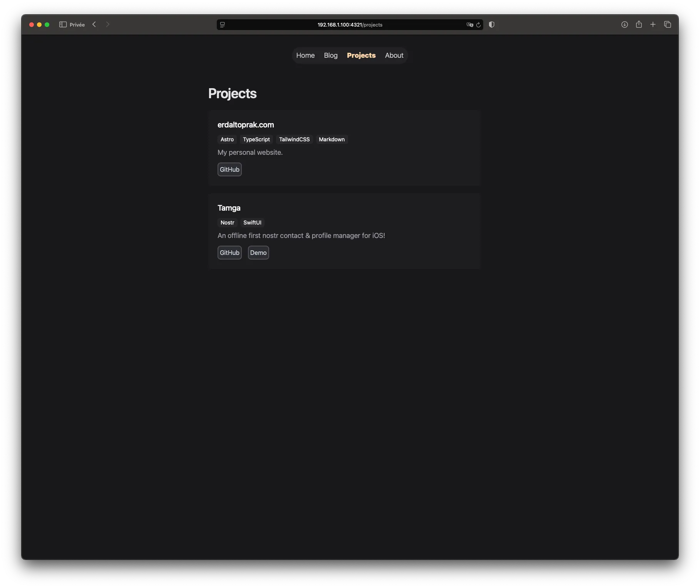Click the Privée window label

[x=77, y=24]
